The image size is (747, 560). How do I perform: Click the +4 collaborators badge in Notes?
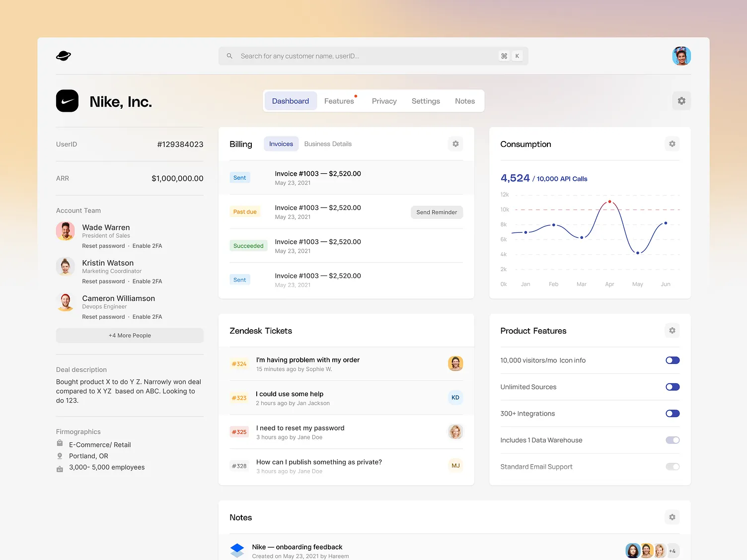click(x=672, y=551)
